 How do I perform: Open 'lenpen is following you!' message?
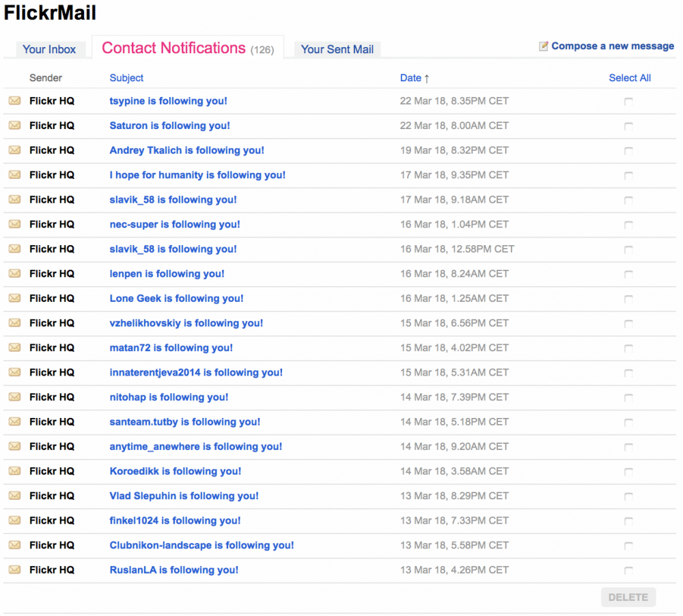(x=167, y=274)
